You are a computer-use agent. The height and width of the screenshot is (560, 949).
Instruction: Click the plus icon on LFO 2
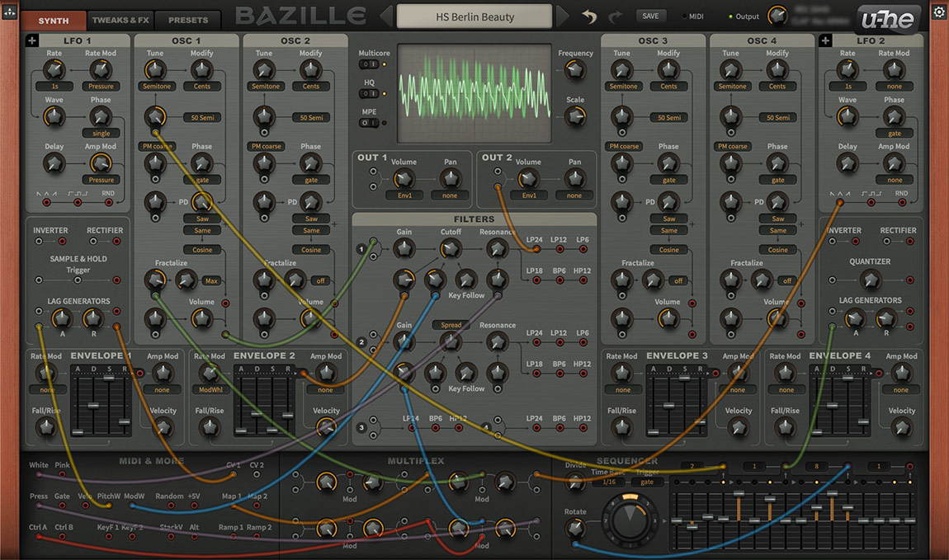826,40
